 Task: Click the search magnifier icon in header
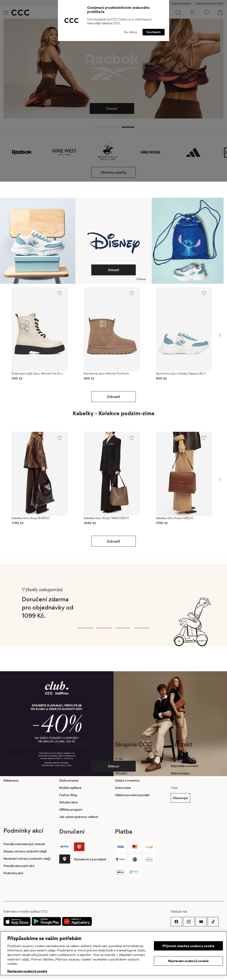[178, 12]
